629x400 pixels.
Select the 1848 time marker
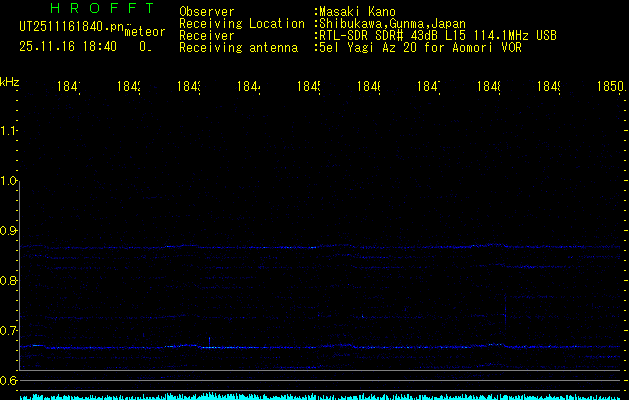point(489,88)
